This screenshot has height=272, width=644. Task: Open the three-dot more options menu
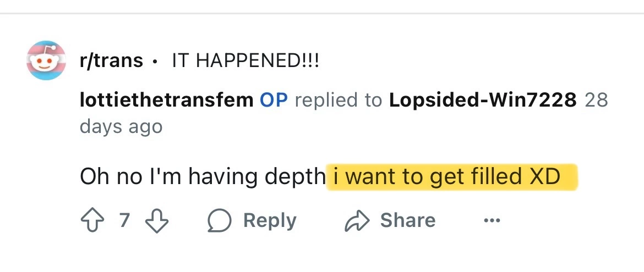click(492, 221)
